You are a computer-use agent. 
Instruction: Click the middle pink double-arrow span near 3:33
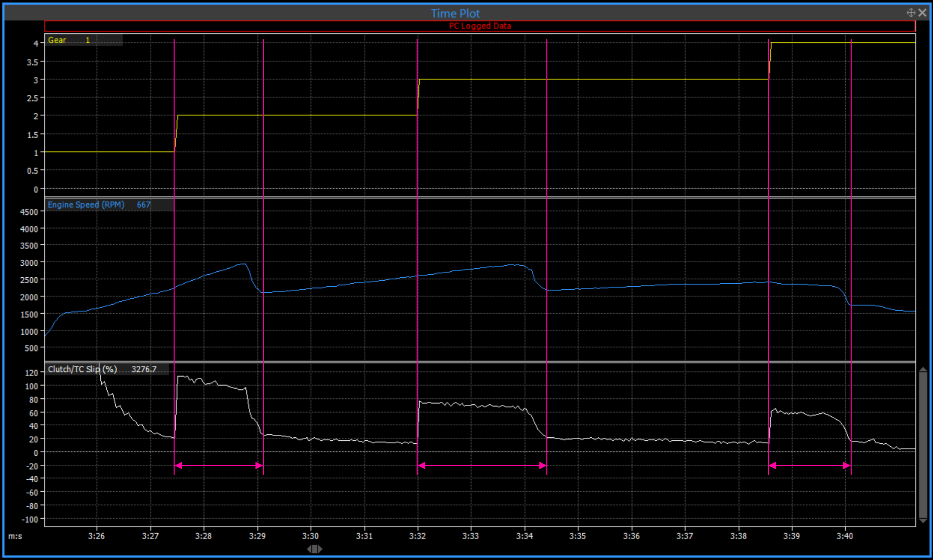pos(482,466)
